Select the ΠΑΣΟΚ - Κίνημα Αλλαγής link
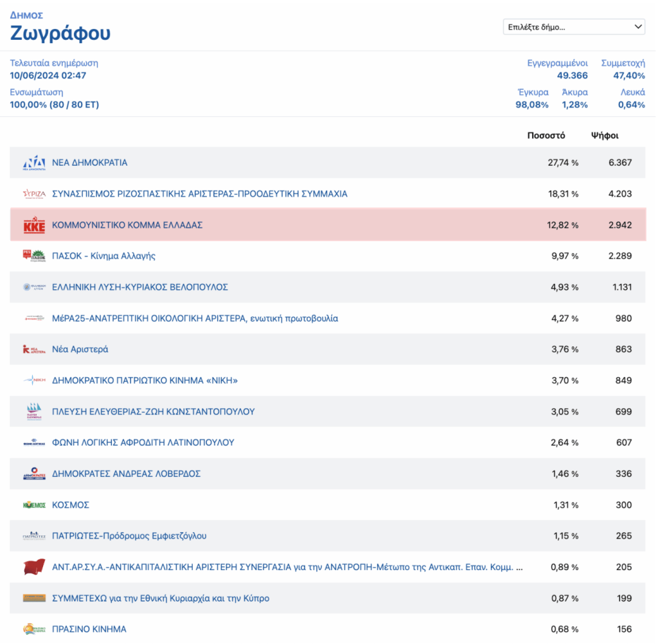This screenshot has width=658, height=644. (103, 256)
